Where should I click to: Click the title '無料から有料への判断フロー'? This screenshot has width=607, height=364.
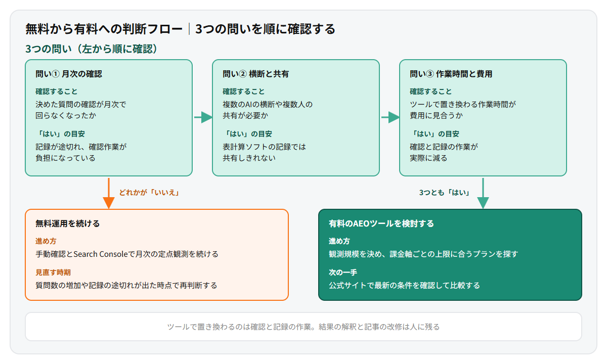coord(104,29)
